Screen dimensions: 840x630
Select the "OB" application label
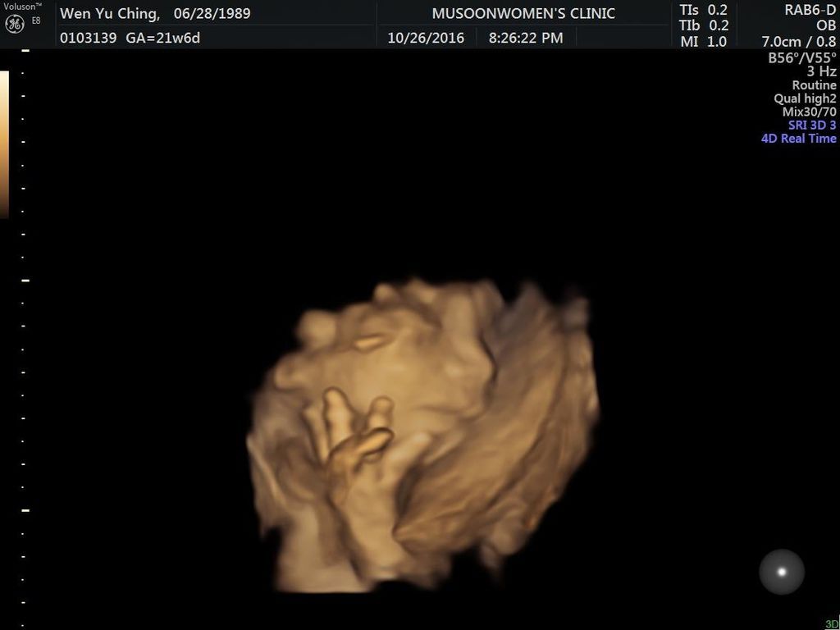pos(826,25)
